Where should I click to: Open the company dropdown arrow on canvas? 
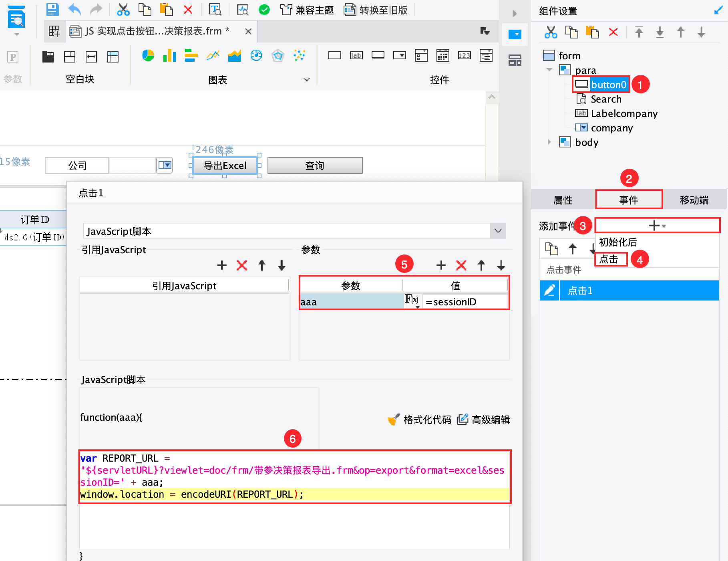(x=165, y=165)
